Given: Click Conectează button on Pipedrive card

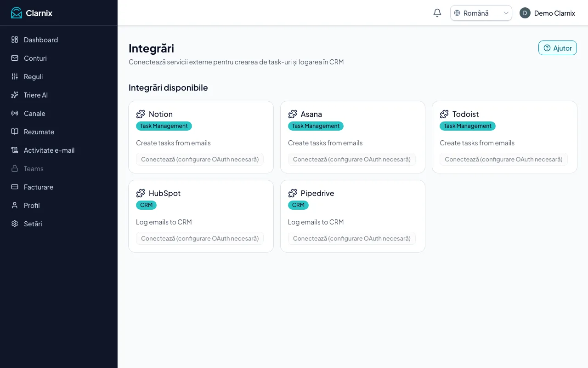Looking at the screenshot, I should [352, 239].
